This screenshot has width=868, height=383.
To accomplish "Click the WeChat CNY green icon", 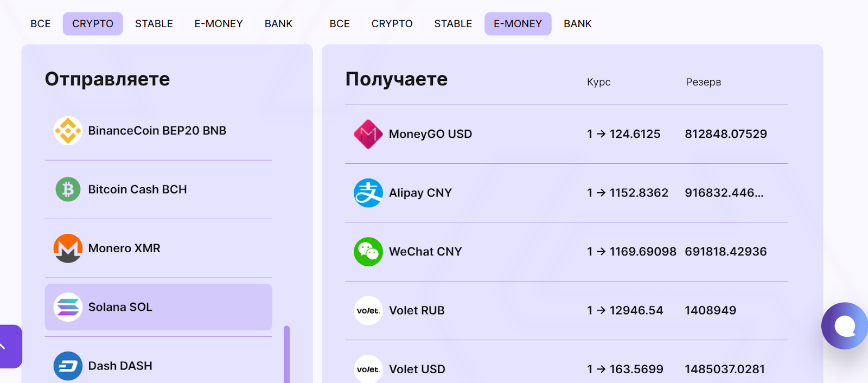I will [368, 252].
